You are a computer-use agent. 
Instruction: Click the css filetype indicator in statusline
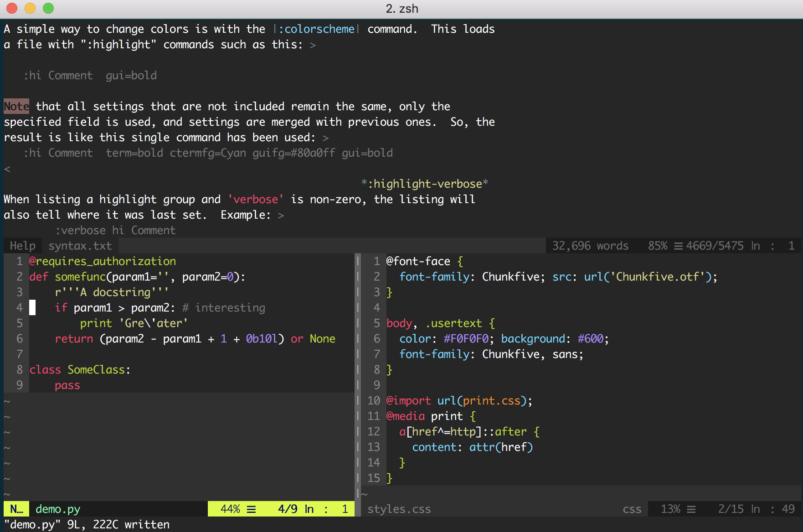pos(633,509)
